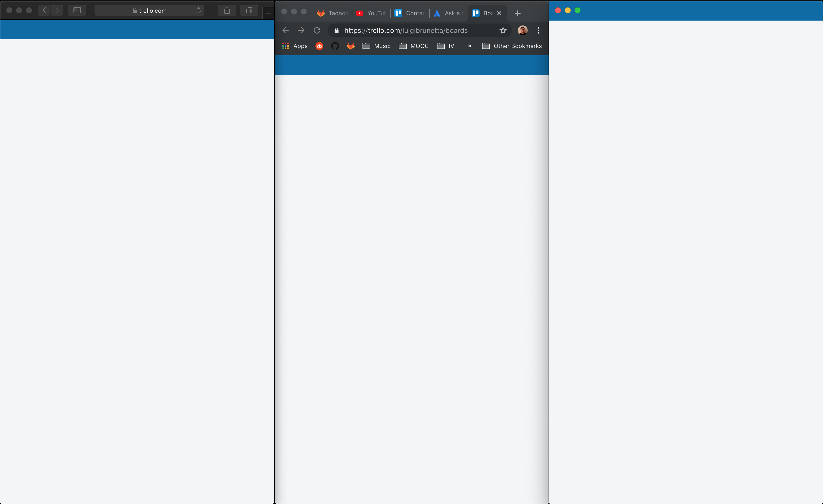Image resolution: width=823 pixels, height=504 pixels.
Task: Click Chrome forward arrow
Action: (301, 30)
